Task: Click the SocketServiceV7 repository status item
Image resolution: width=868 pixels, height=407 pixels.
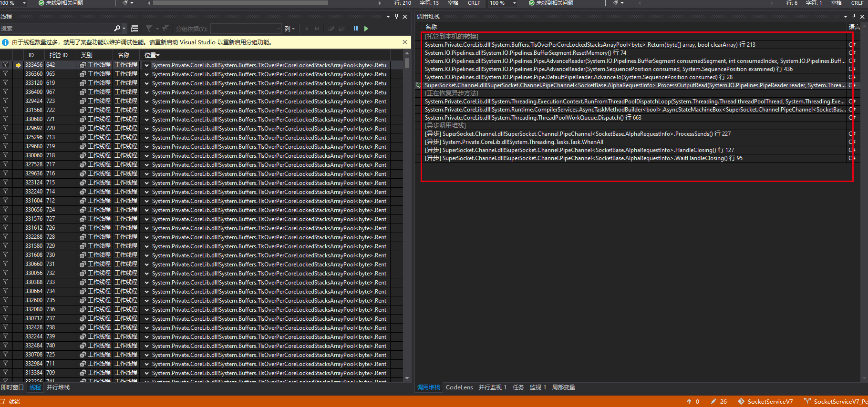Action: (765, 401)
